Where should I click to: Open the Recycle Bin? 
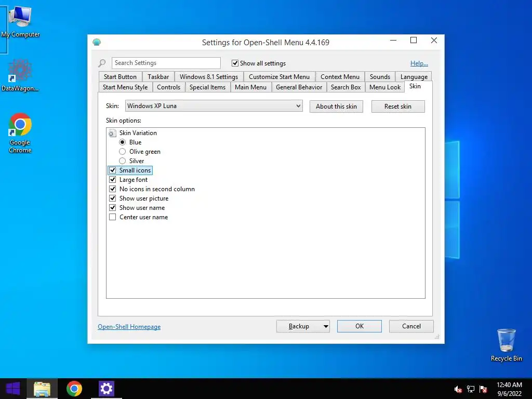(506, 345)
